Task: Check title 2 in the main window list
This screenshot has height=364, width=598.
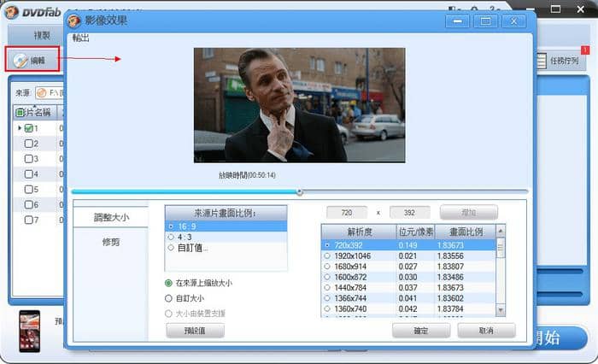Action: coord(28,144)
